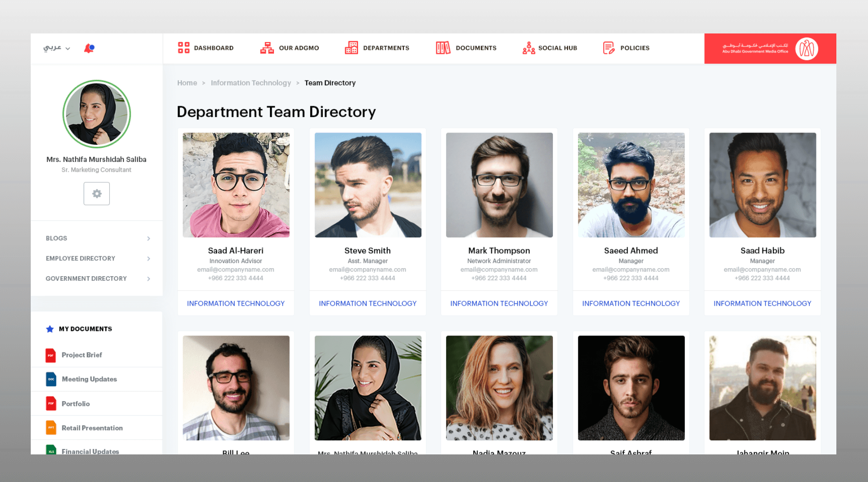Image resolution: width=868 pixels, height=482 pixels.
Task: Open the Blogs sidebar link
Action: coord(57,238)
